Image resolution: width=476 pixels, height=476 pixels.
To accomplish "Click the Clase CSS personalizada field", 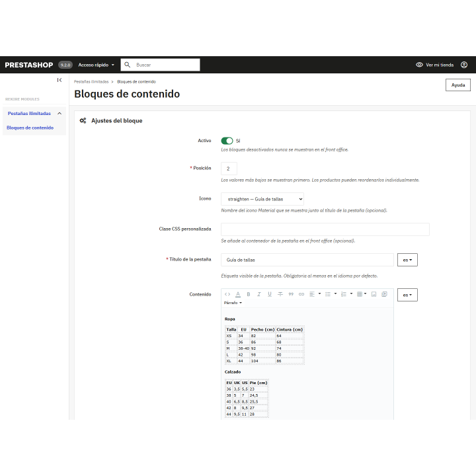I will click(325, 229).
